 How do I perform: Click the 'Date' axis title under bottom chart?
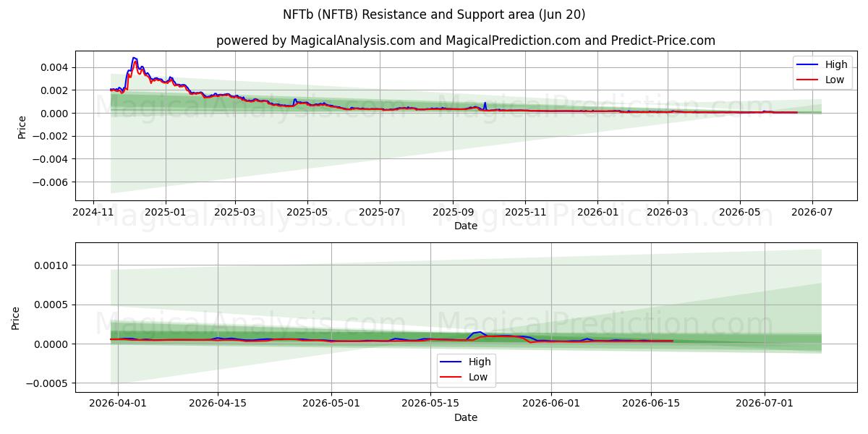point(465,417)
